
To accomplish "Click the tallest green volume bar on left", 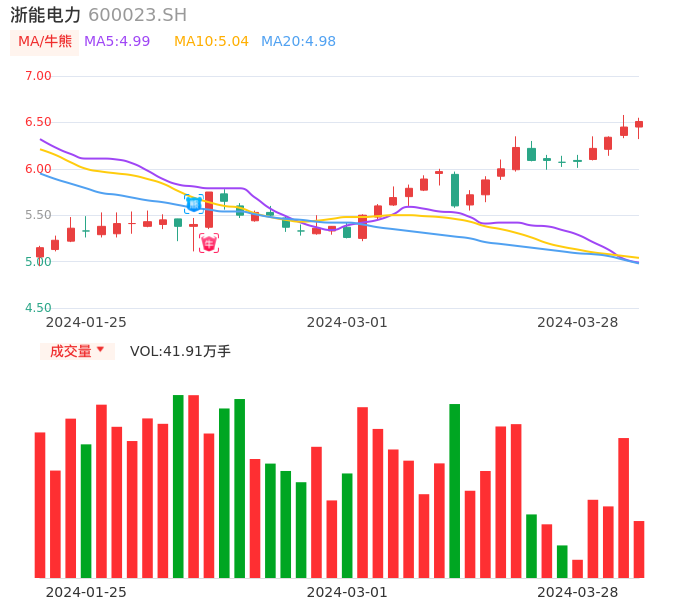I will click(178, 486).
